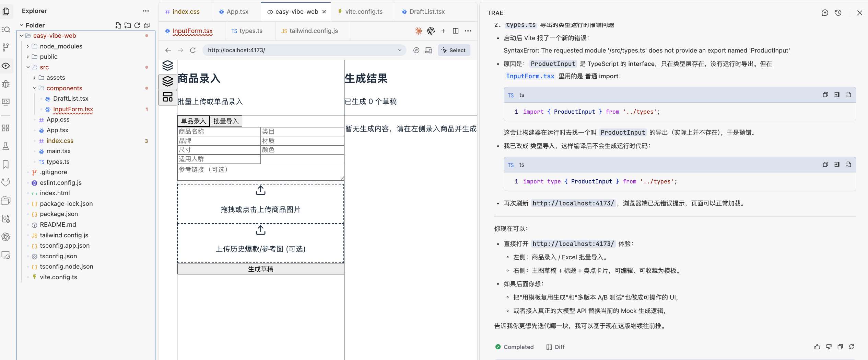This screenshot has width=868, height=360.
Task: Switch to 批量导入 mode
Action: click(x=226, y=121)
